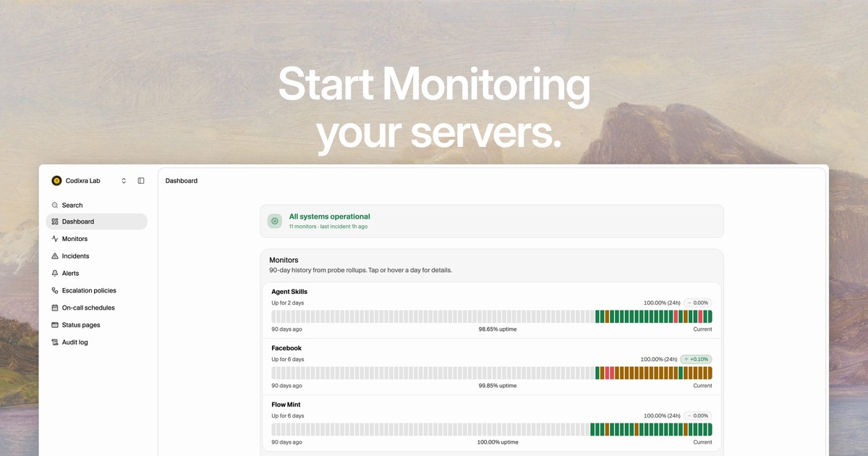This screenshot has height=456, width=868.
Task: Click Agent Skills 100.00% (24h) value
Action: [663, 303]
